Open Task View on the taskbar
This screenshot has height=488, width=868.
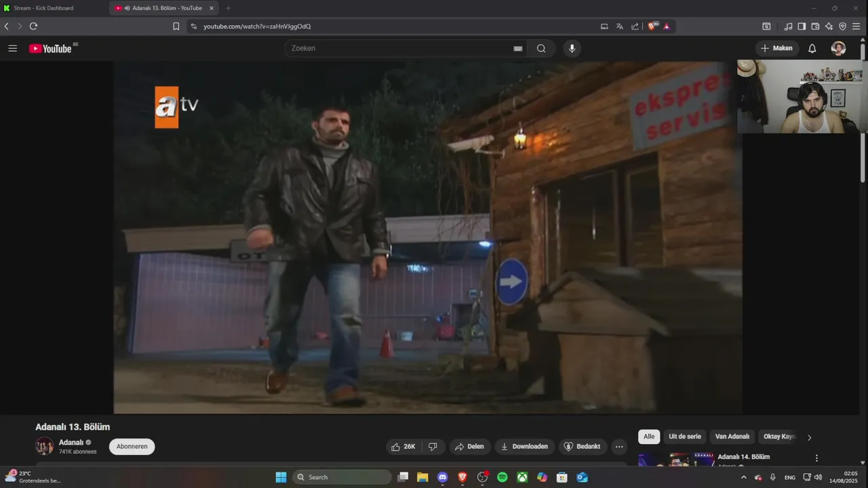(x=403, y=477)
